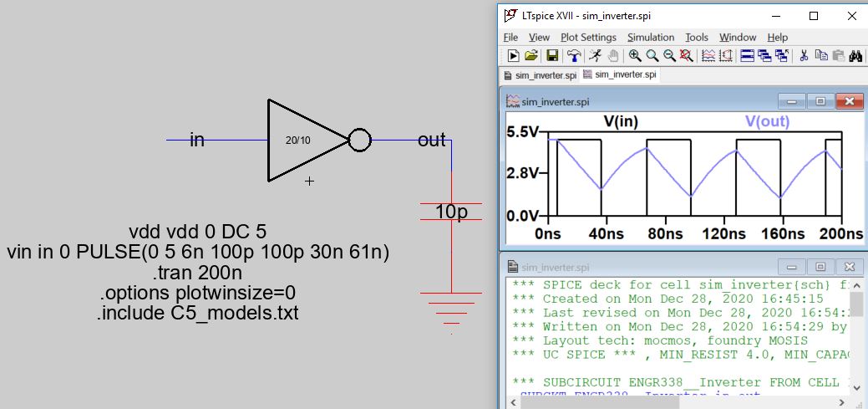The image size is (868, 409).
Task: Click the 'vdd vdd 0 DC 5' text
Action: (198, 231)
